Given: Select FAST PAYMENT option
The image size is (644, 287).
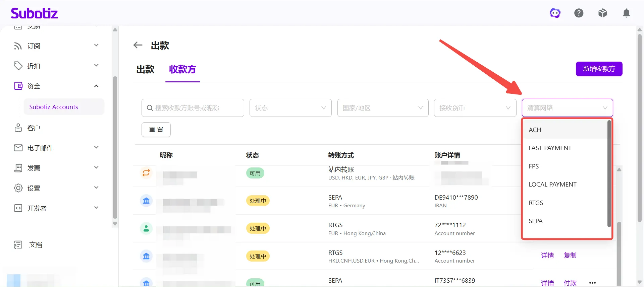Looking at the screenshot, I should [x=566, y=148].
